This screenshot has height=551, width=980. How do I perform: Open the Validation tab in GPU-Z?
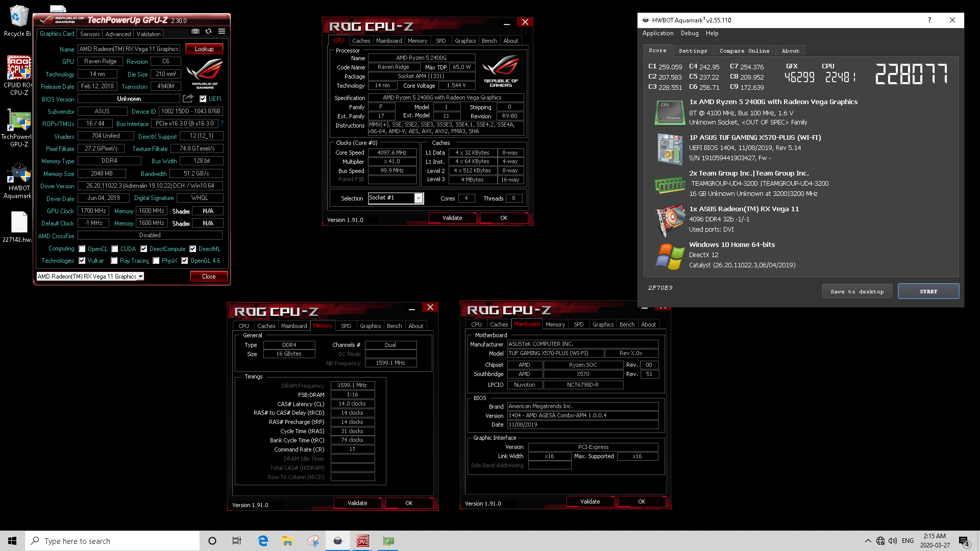tap(149, 34)
